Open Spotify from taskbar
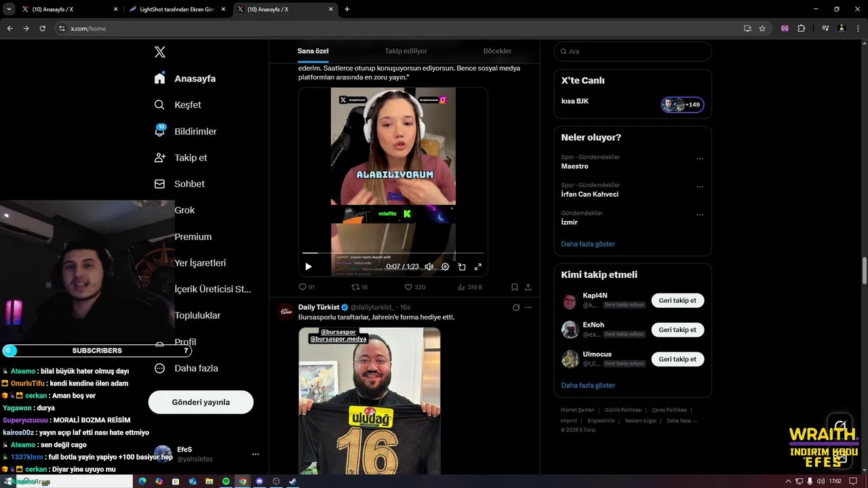Image resolution: width=868 pixels, height=488 pixels. (226, 481)
